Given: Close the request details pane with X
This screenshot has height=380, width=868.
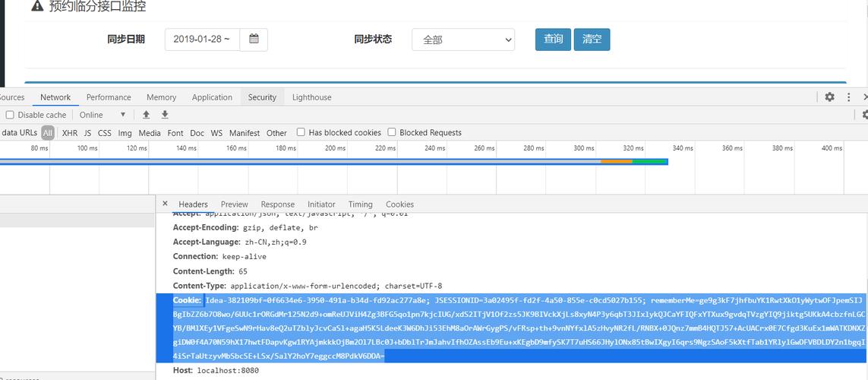Looking at the screenshot, I should 165,204.
